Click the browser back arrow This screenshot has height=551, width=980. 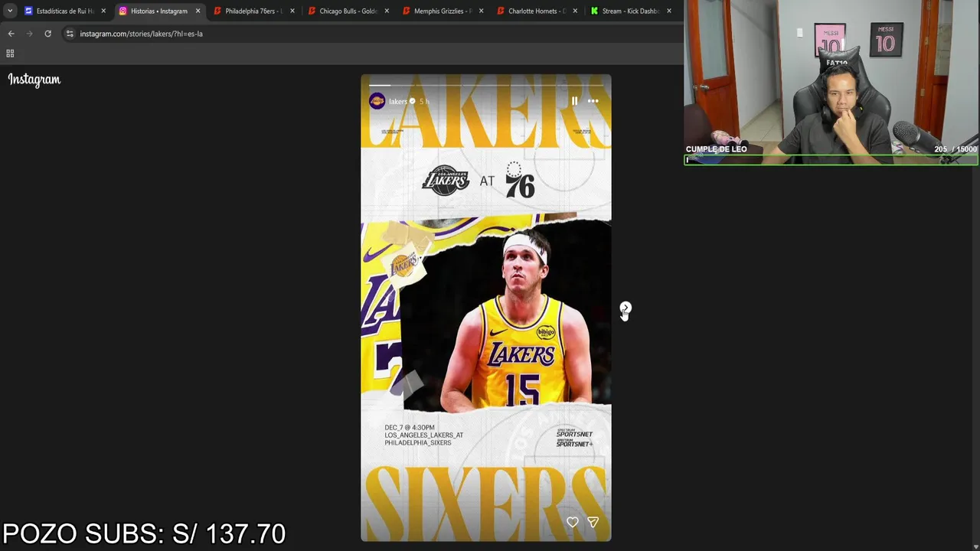tap(11, 34)
